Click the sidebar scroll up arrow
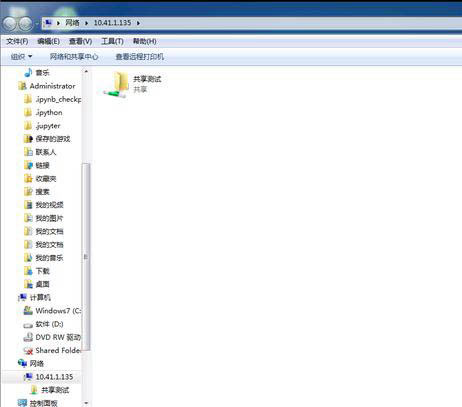Viewport: 462px width, 407px height. tap(86, 71)
